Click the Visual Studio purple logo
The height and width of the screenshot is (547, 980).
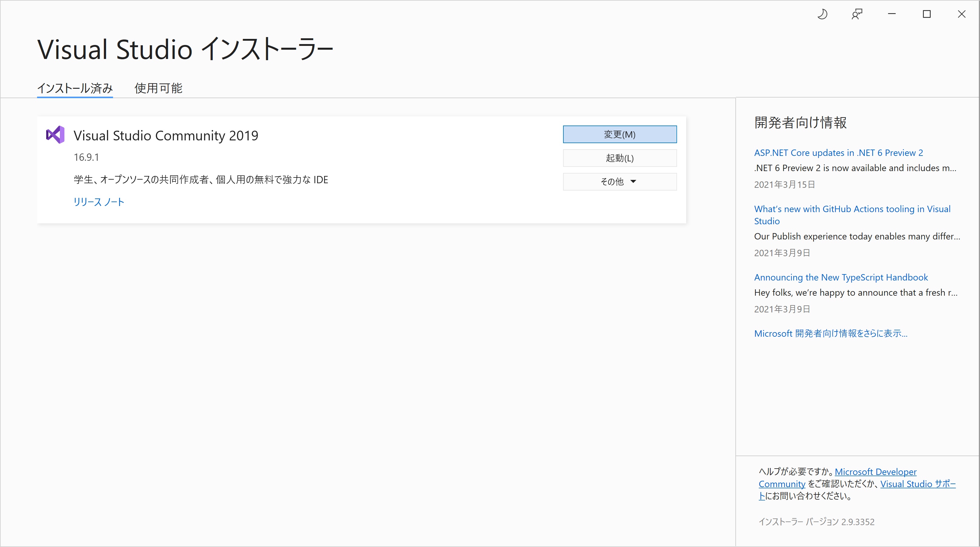point(55,135)
